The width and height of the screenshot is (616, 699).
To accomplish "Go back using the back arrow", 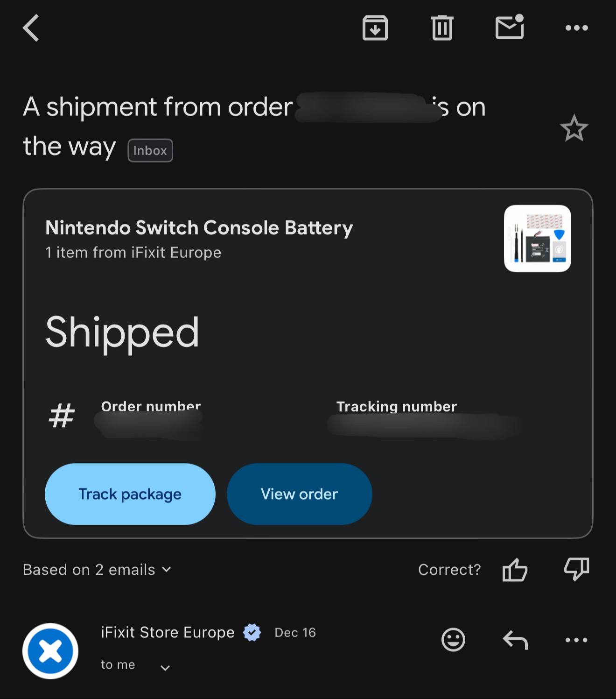I will point(31,28).
